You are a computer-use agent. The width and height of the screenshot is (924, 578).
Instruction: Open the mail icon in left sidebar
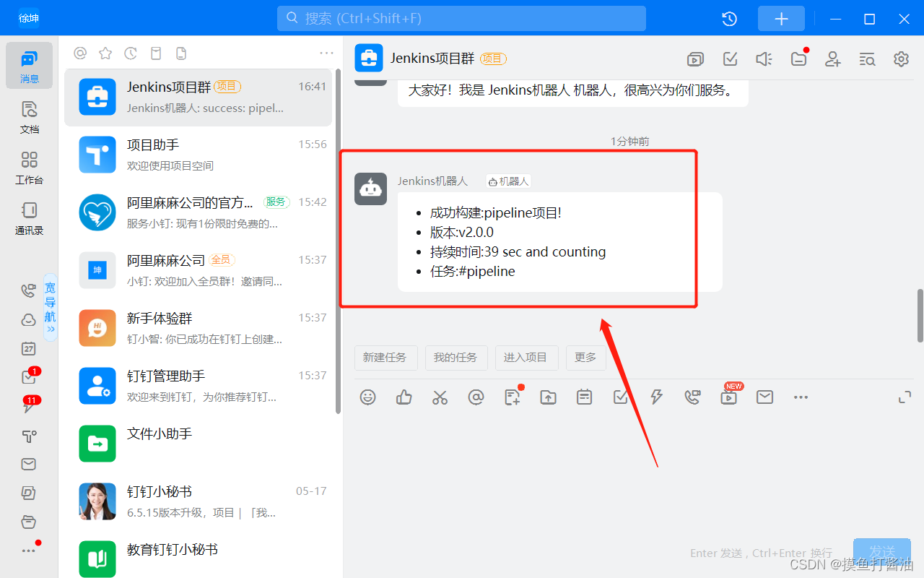coord(28,465)
